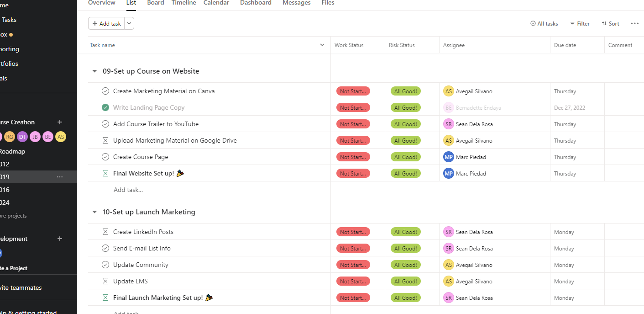Viewport: 644px width, 314px height.
Task: Click the Not Started status pill for Create Course Page
Action: [353, 157]
